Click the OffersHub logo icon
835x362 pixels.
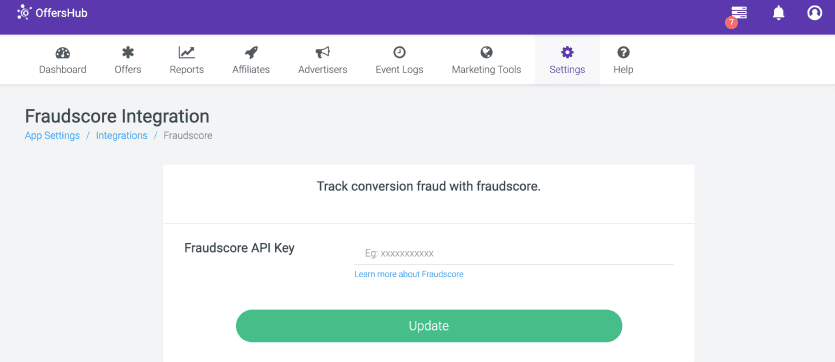24,12
